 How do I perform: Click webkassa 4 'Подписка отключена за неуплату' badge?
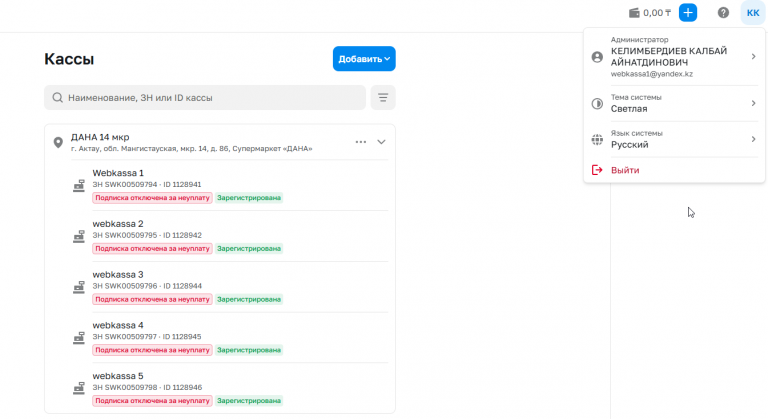(152, 350)
